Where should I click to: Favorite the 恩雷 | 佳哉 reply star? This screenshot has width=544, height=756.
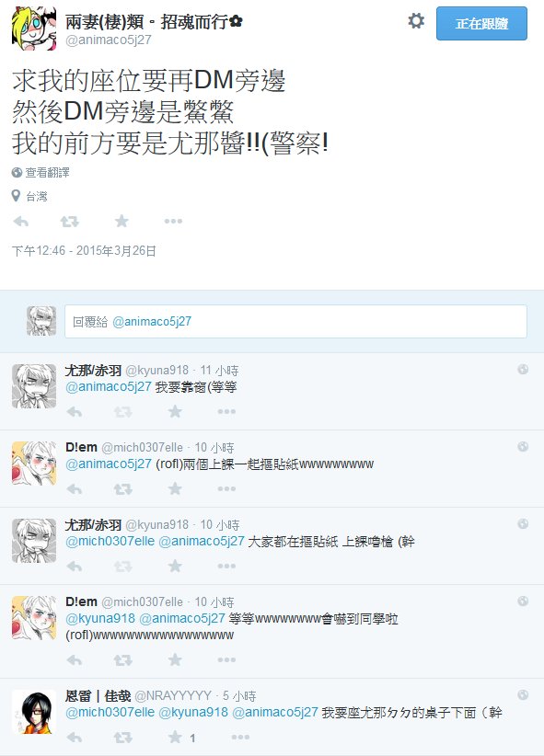click(x=175, y=737)
